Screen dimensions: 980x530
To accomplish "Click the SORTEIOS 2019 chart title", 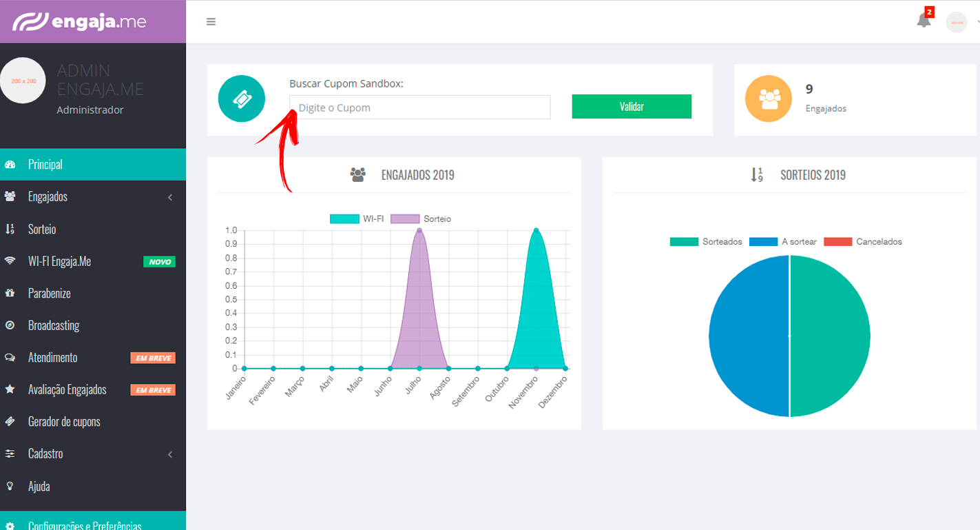I will [x=813, y=175].
